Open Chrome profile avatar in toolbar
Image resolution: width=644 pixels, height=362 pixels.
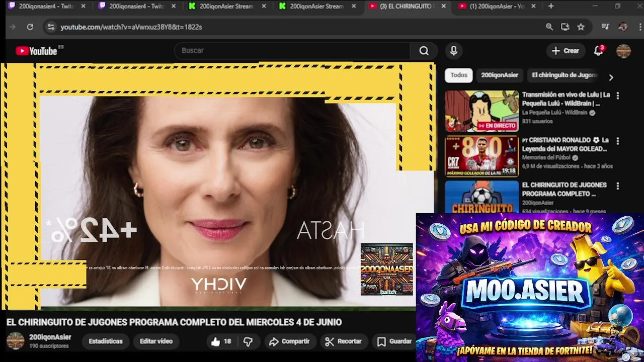pos(623,27)
